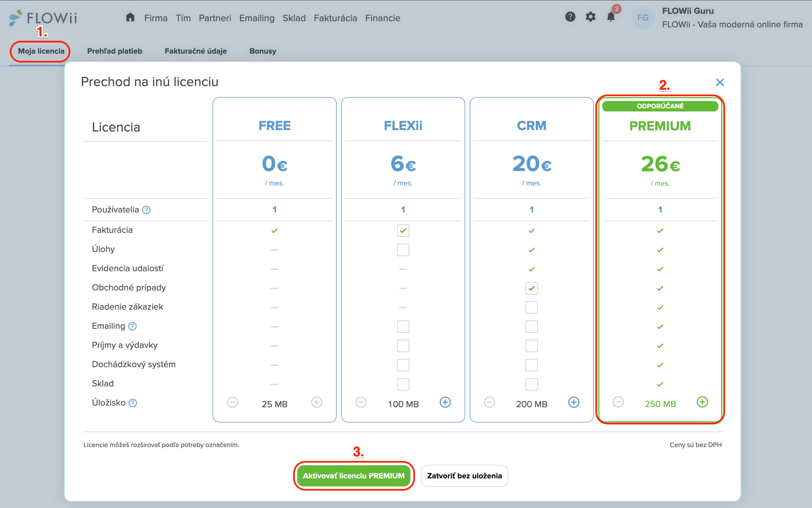Screen dimensions: 812x508
Task: Show info tooltip next to Emailing
Action: (133, 326)
